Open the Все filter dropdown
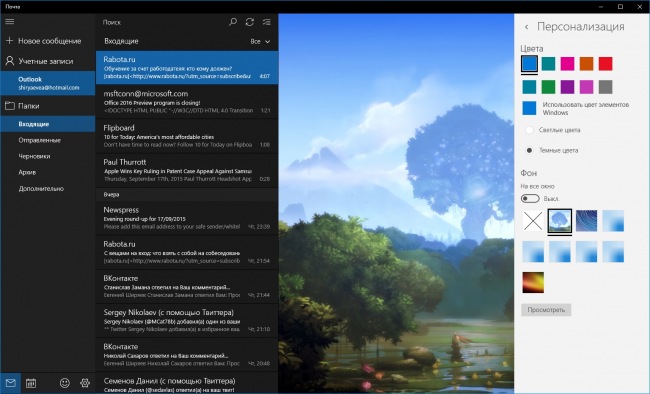This screenshot has height=394, width=650. 260,41
